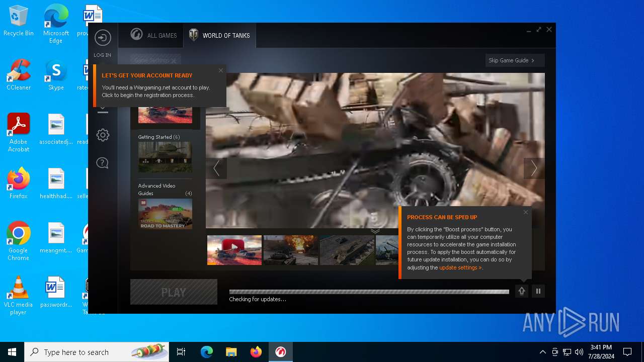
Task: Open VLC media player desktop shortcut
Action: 19,296
